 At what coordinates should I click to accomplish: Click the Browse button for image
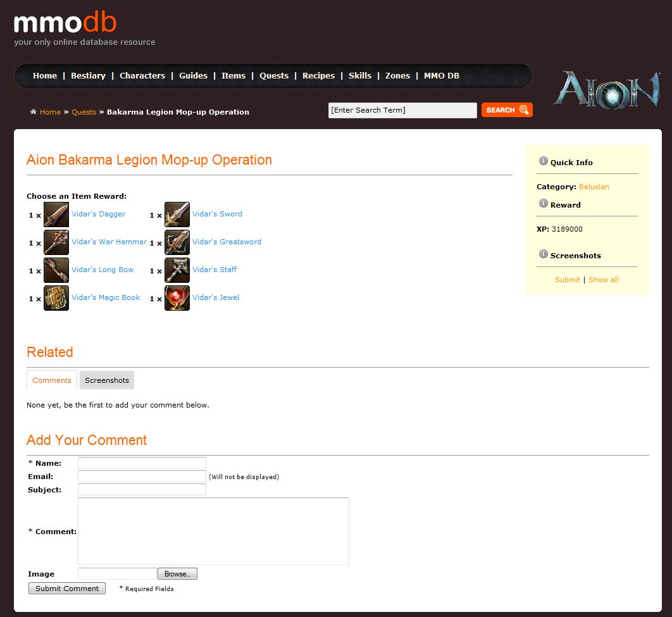[177, 574]
